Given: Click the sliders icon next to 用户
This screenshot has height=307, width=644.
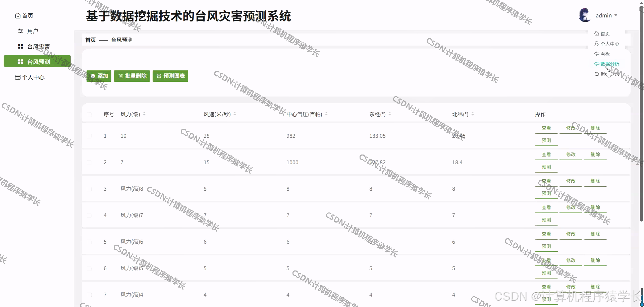Looking at the screenshot, I should pos(20,31).
